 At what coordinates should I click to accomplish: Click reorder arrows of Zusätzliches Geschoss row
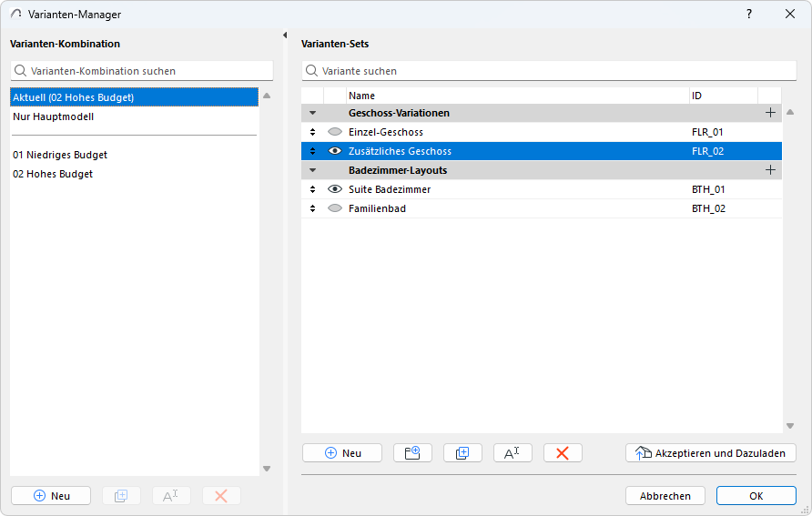coord(313,151)
